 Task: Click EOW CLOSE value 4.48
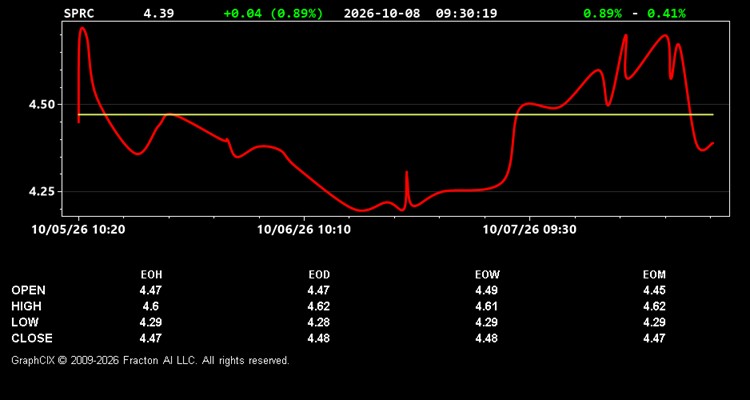[x=486, y=338]
